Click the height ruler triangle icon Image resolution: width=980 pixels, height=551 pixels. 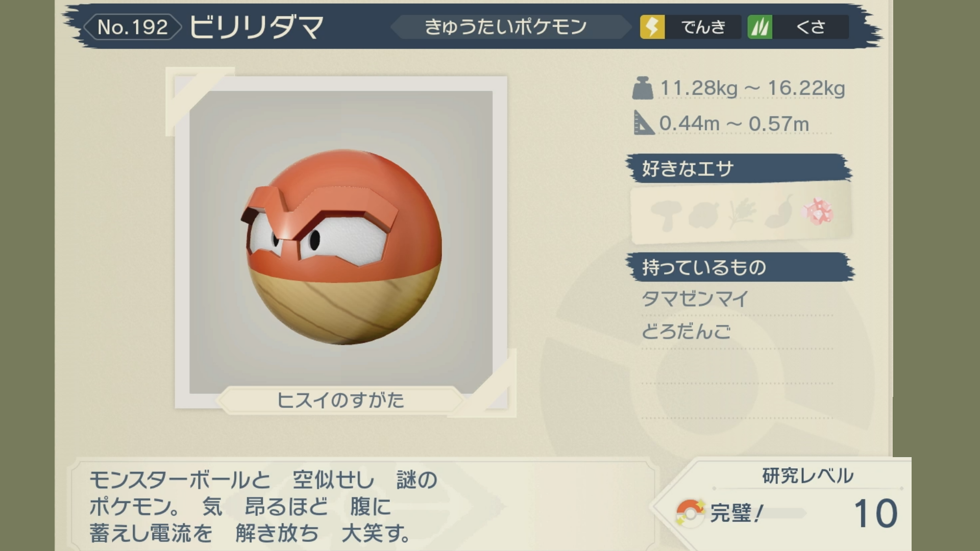click(644, 122)
